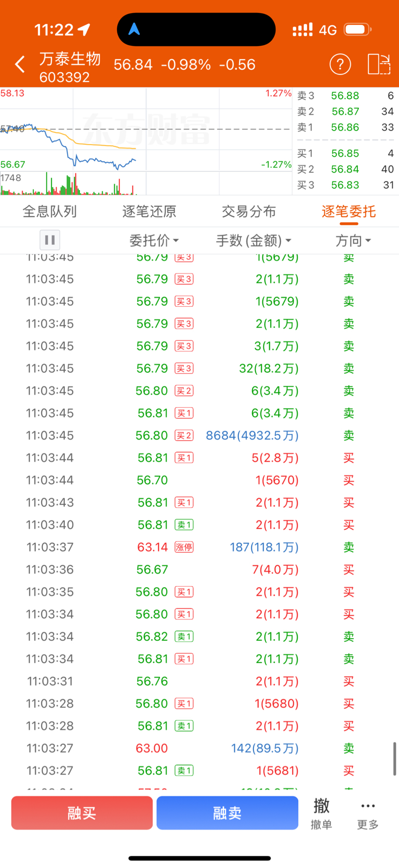
Task: Tap the 买2 badge on the 8684 lot row
Action: pos(184,435)
